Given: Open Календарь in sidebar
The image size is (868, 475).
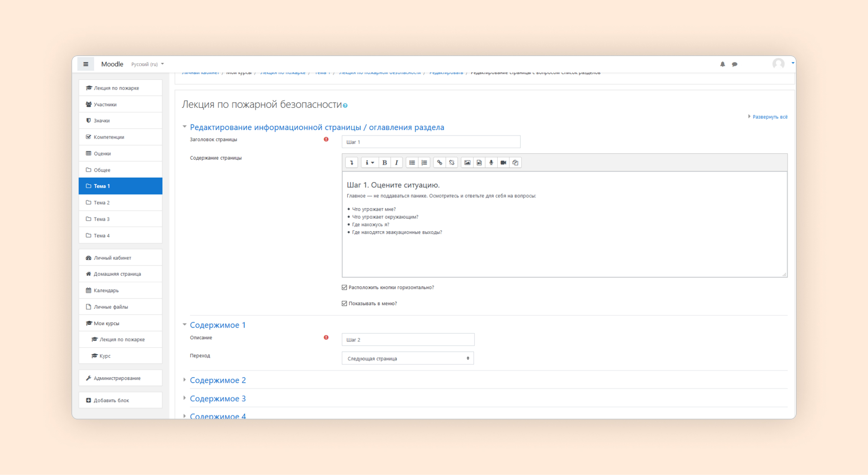Looking at the screenshot, I should [x=120, y=290].
